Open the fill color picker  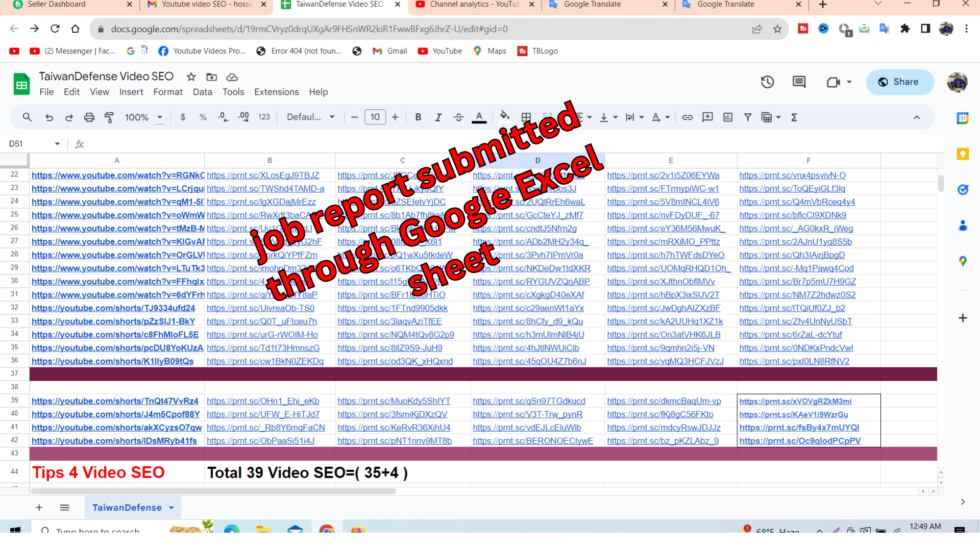coord(504,116)
